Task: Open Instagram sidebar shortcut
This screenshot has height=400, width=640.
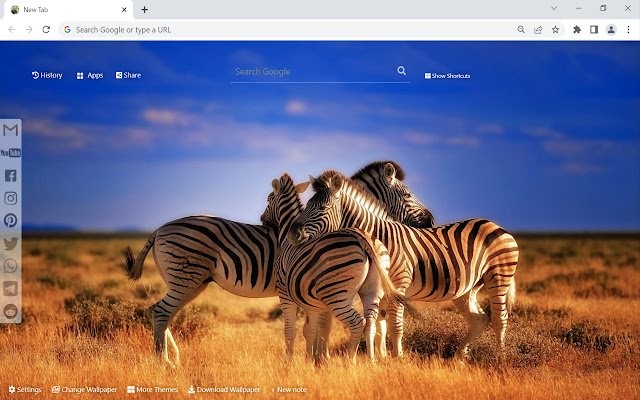Action: [x=11, y=198]
